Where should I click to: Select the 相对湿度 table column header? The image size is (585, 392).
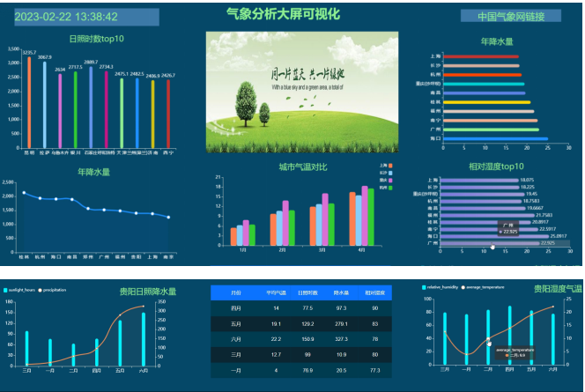click(375, 292)
